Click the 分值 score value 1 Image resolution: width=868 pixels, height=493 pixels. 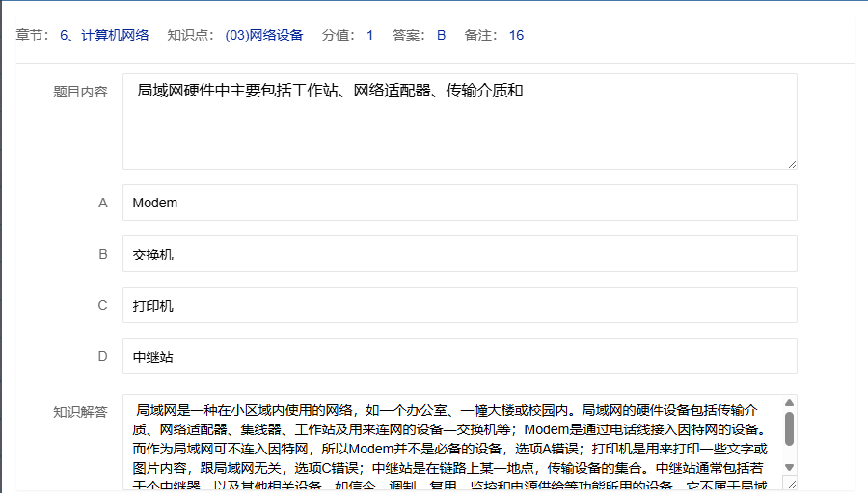coord(369,35)
